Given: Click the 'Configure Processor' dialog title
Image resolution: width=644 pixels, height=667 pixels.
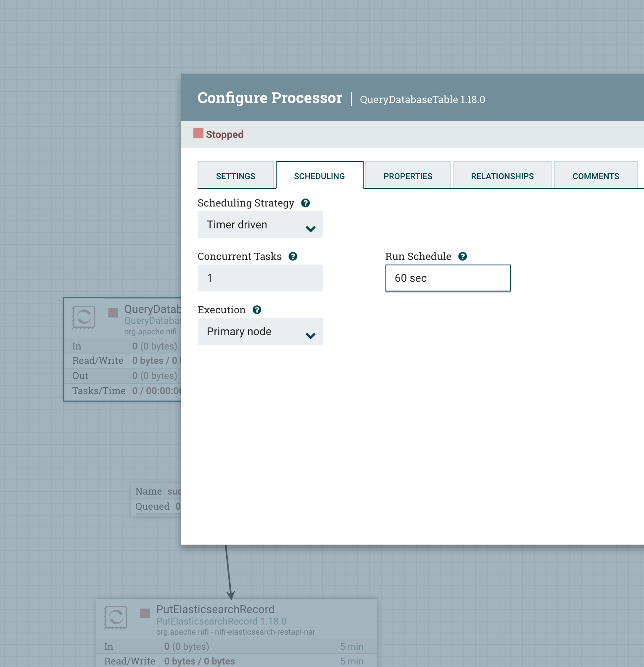Looking at the screenshot, I should [270, 98].
